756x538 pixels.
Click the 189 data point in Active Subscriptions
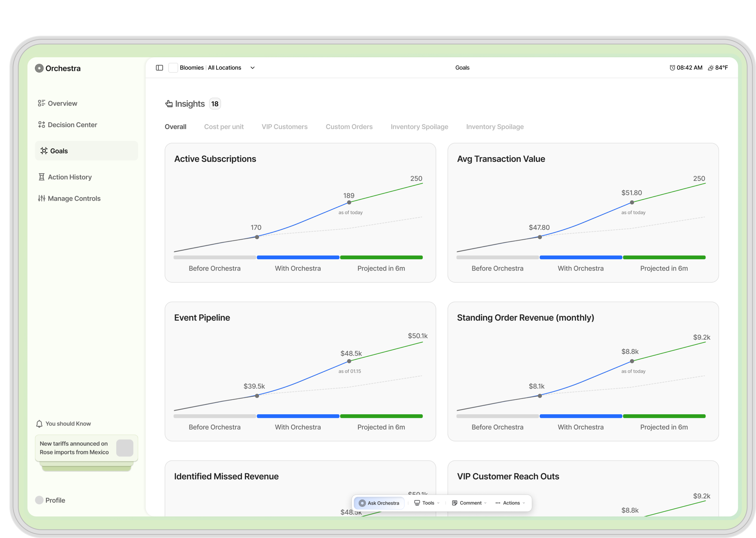[349, 203]
